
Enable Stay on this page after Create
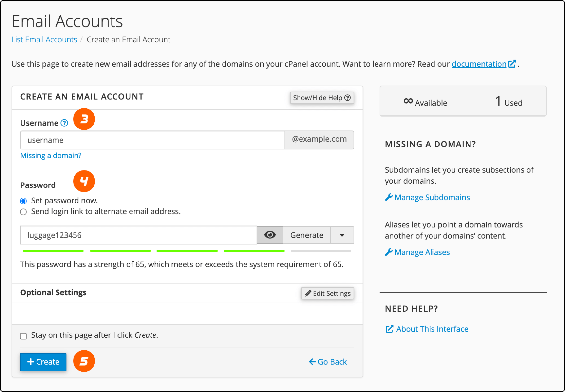click(x=24, y=335)
